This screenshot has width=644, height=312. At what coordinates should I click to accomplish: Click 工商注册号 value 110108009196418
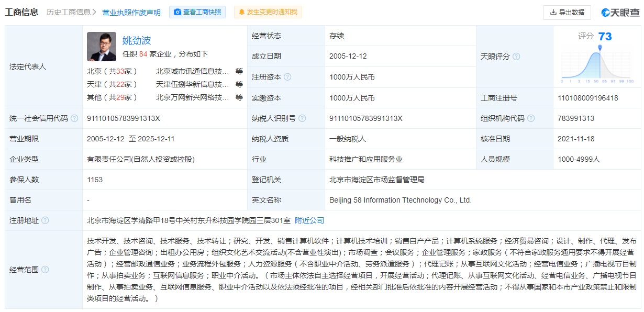click(588, 98)
